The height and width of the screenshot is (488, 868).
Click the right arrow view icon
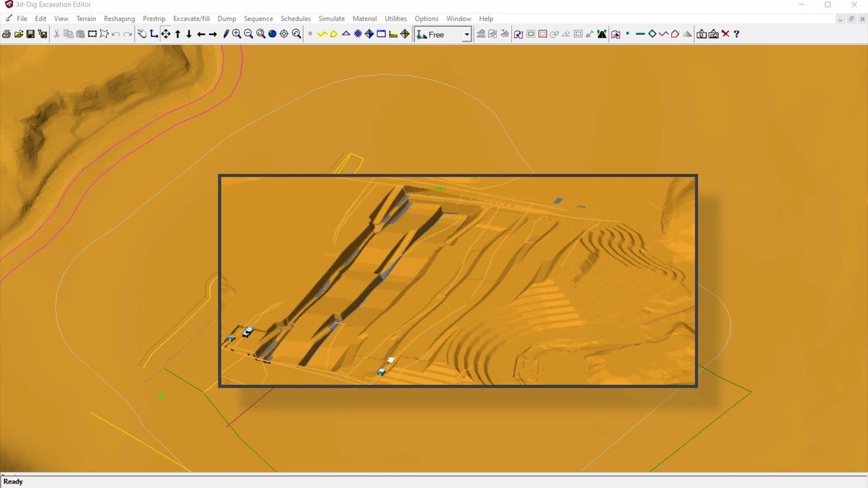click(x=213, y=34)
